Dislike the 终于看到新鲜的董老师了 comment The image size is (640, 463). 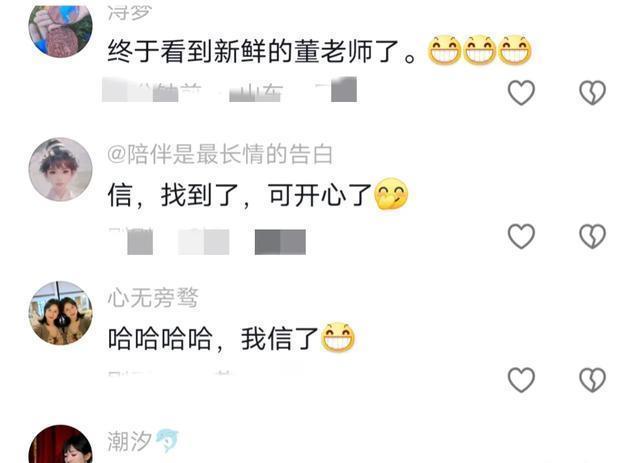click(592, 92)
